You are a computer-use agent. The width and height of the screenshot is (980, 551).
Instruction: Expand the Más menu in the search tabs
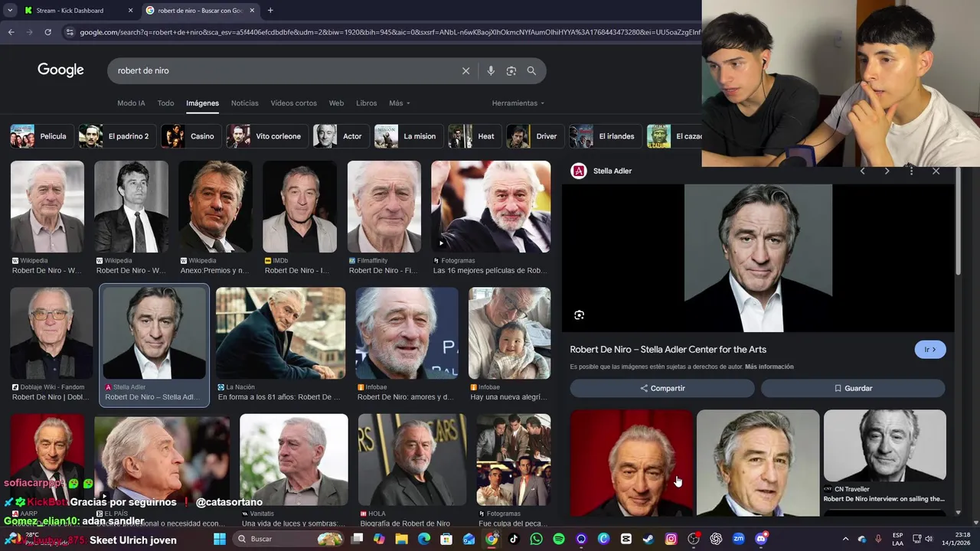(399, 103)
